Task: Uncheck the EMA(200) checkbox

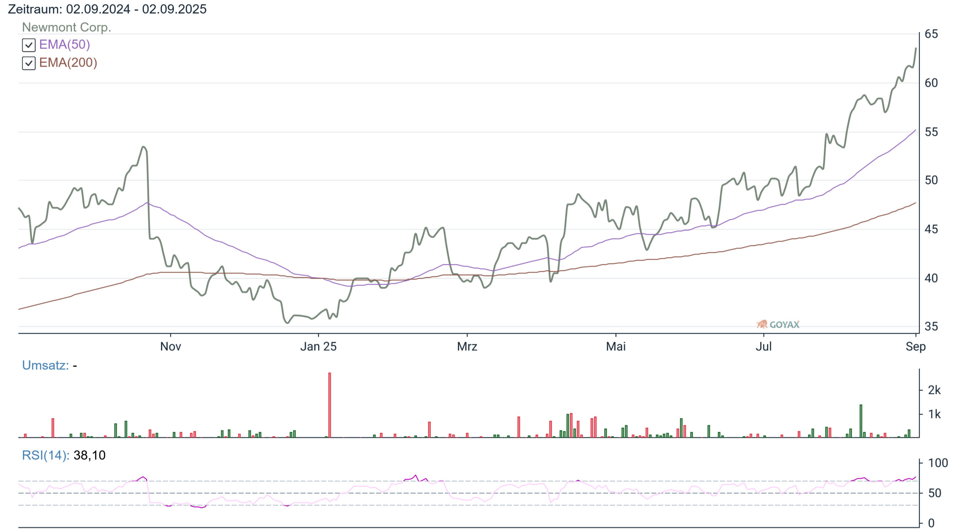Action: click(x=29, y=63)
